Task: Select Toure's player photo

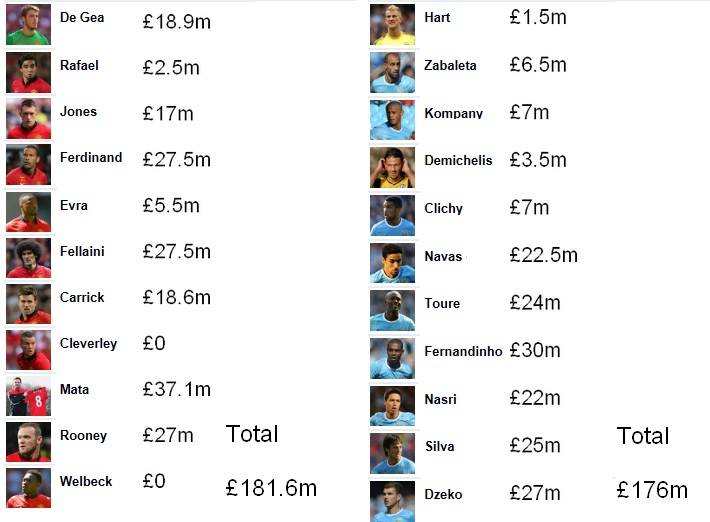Action: pos(392,311)
